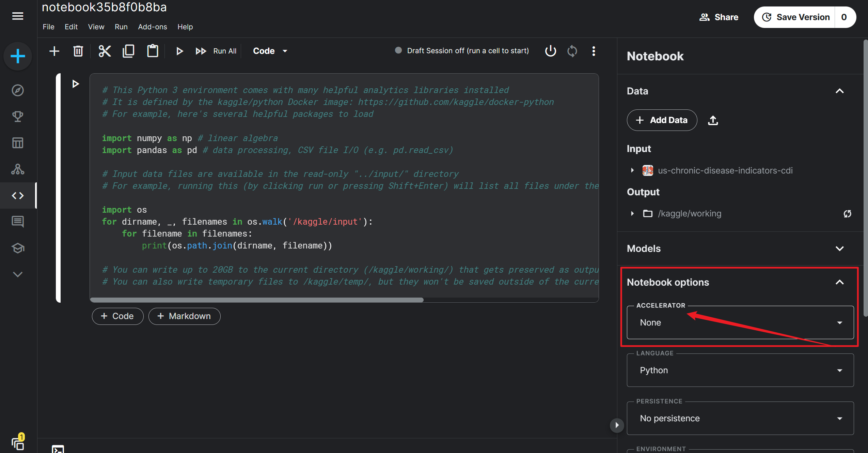Screen dimensions: 868x453
Task: Open Competitions trophy icon in sidebar
Action: (x=18, y=117)
